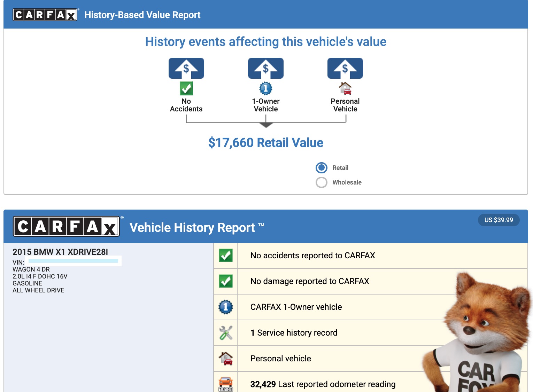This screenshot has width=533, height=392.
Task: Click the green check beside No accidents reported
Action: [226, 256]
